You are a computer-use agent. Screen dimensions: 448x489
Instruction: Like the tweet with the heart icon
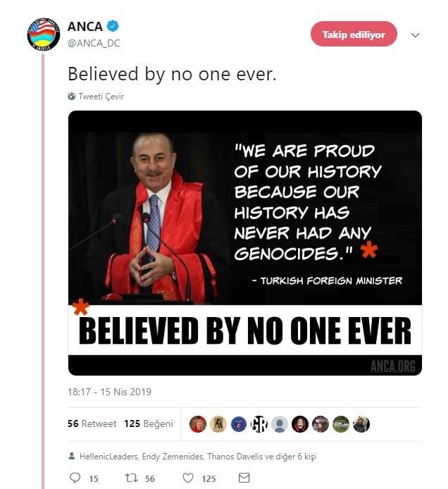tap(188, 478)
